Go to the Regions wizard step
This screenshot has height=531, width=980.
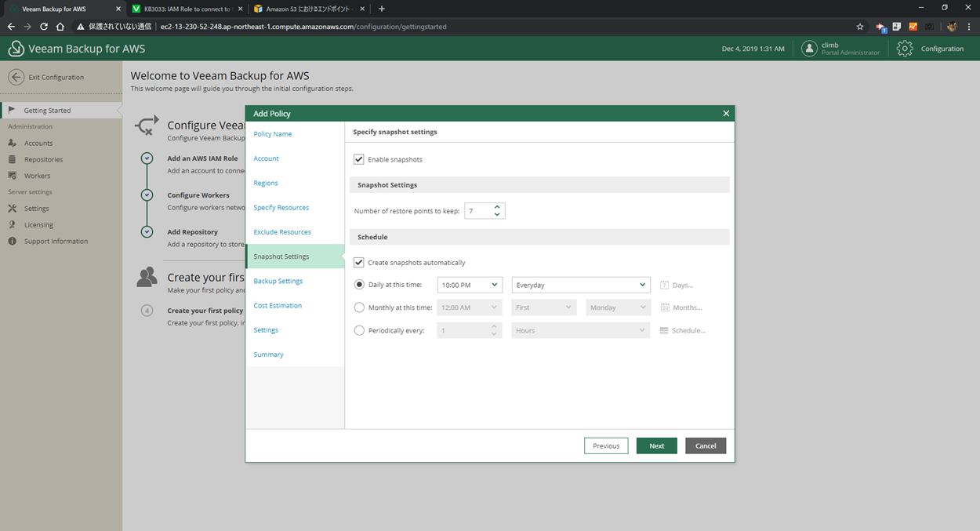(x=266, y=183)
